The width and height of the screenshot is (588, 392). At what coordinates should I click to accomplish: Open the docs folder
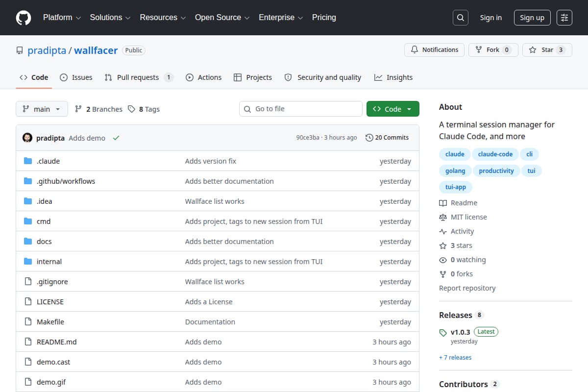coord(44,242)
